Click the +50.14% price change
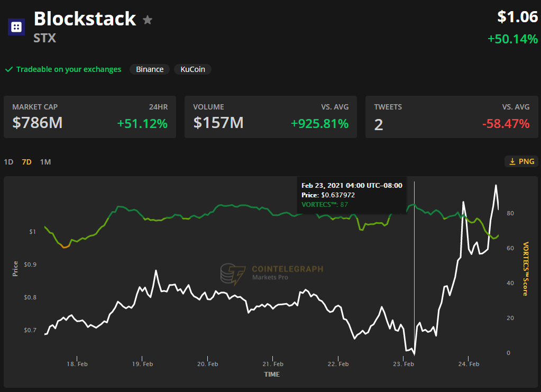The height and width of the screenshot is (392, 541). 513,39
